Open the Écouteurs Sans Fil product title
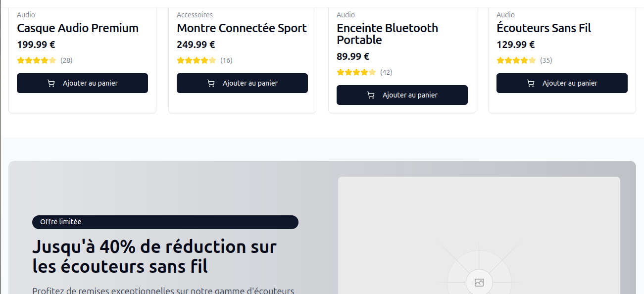Screen dimensions: 644x294 point(544,28)
